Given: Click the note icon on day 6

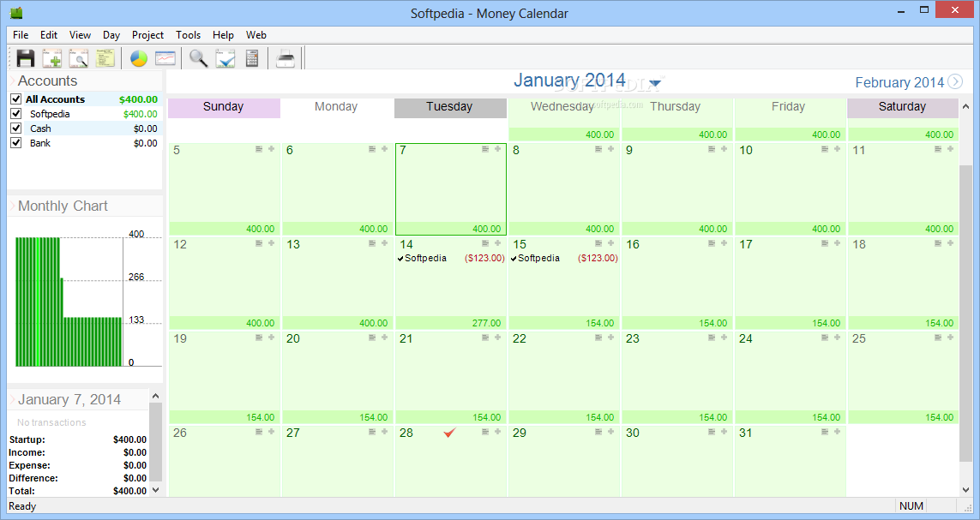Looking at the screenshot, I should pyautogui.click(x=372, y=149).
